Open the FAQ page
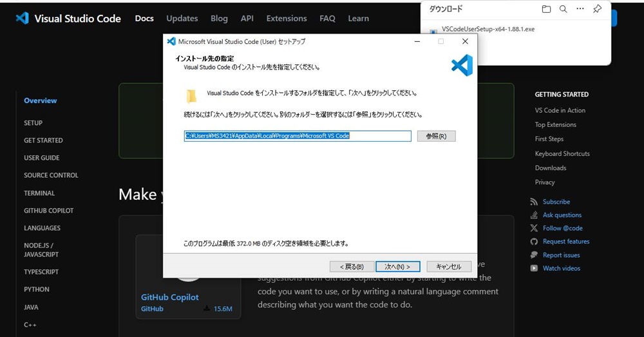The width and height of the screenshot is (644, 337). click(327, 19)
